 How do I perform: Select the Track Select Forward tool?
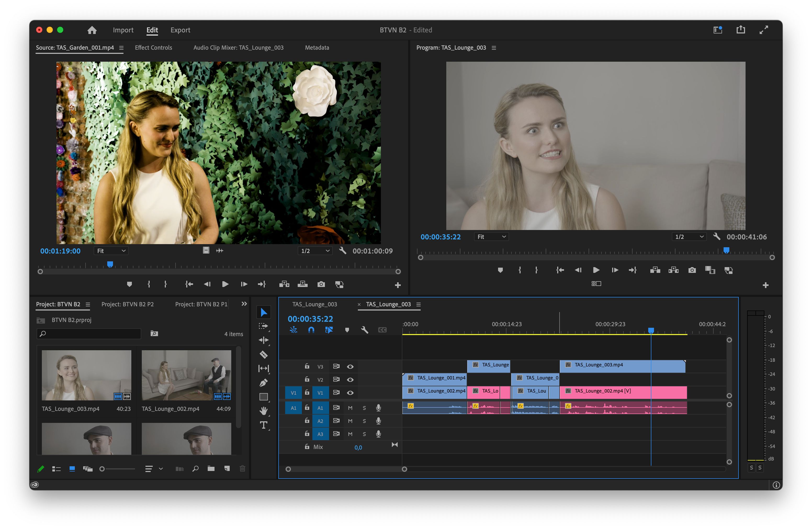click(263, 326)
